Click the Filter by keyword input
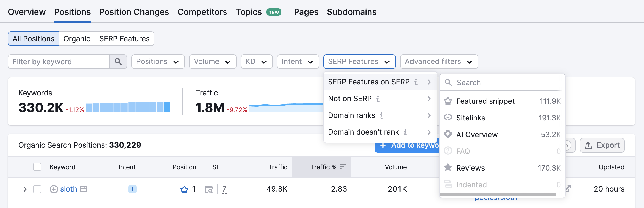Screen dimensions: 644x208 59,62
